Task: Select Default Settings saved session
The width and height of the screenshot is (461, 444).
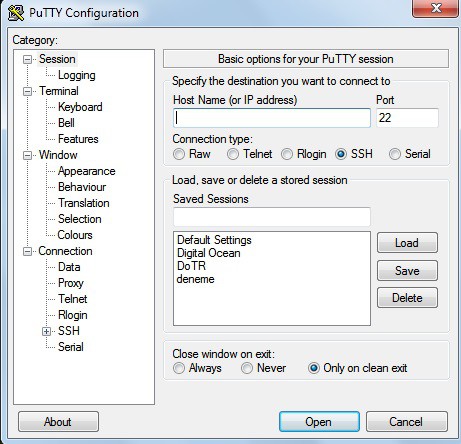Action: pyautogui.click(x=214, y=240)
